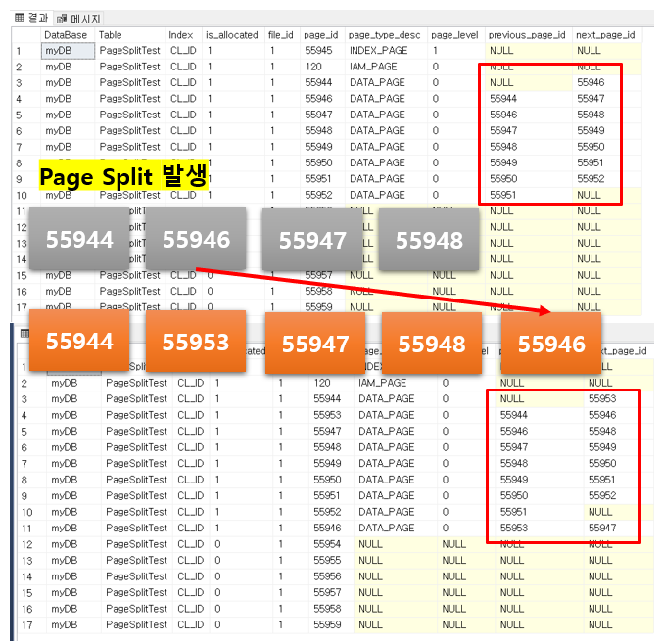Click row header 17 in lower grid

tap(31, 625)
